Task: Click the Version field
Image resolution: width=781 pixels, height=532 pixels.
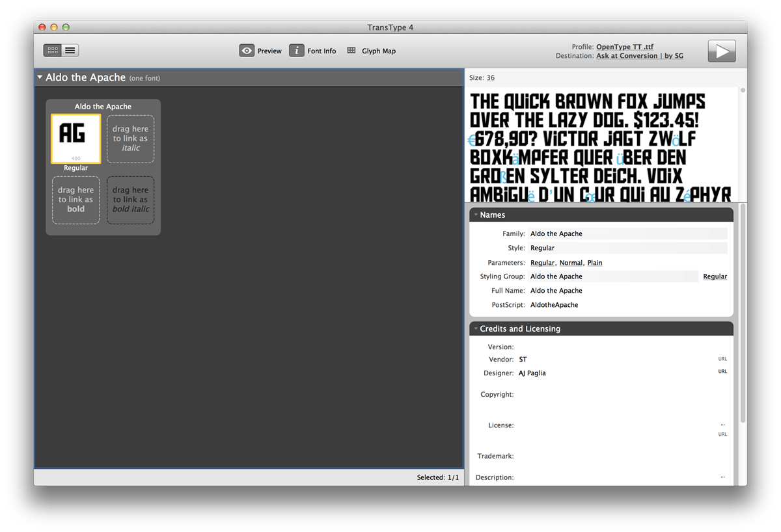Action: 622,347
